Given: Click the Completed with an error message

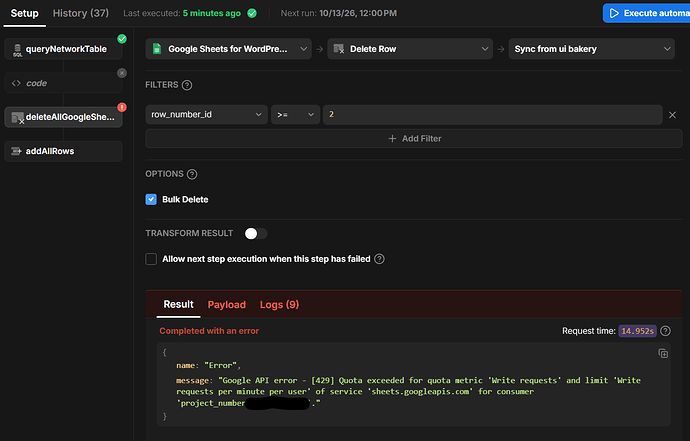Looking at the screenshot, I should pyautogui.click(x=209, y=331).
